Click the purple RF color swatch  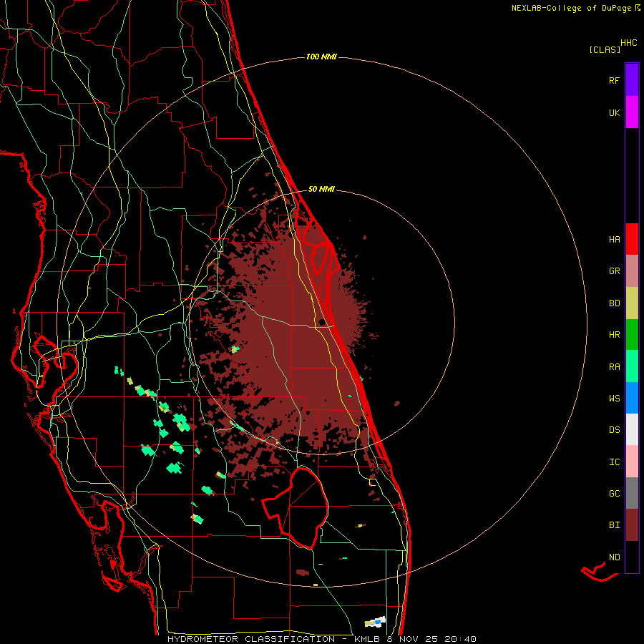click(632, 80)
